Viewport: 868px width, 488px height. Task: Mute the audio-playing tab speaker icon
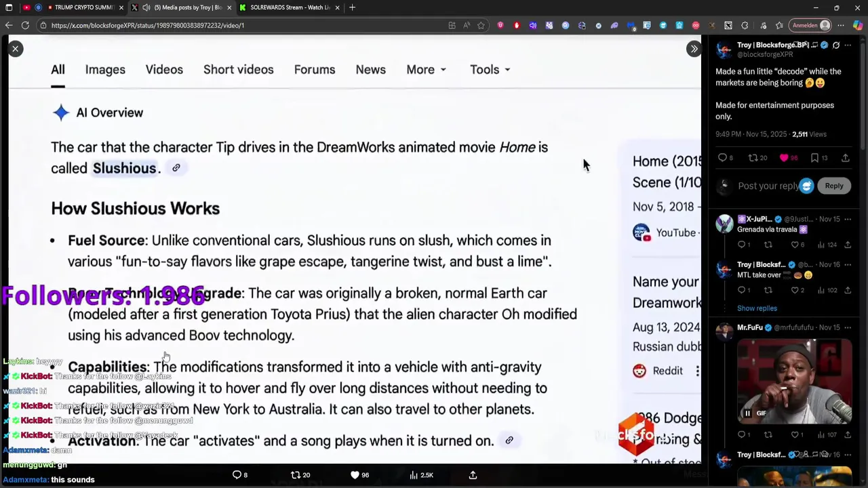(x=146, y=7)
